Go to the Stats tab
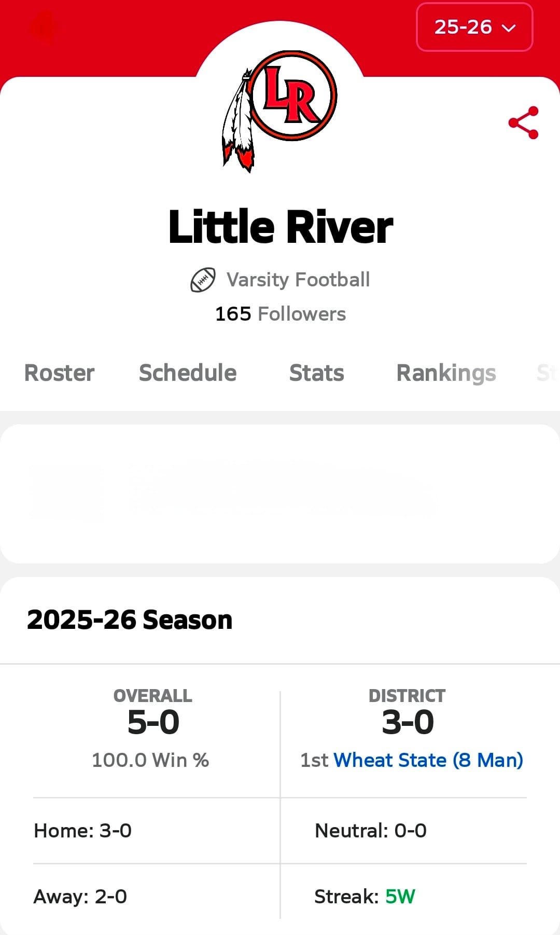The width and height of the screenshot is (560, 935). [316, 373]
